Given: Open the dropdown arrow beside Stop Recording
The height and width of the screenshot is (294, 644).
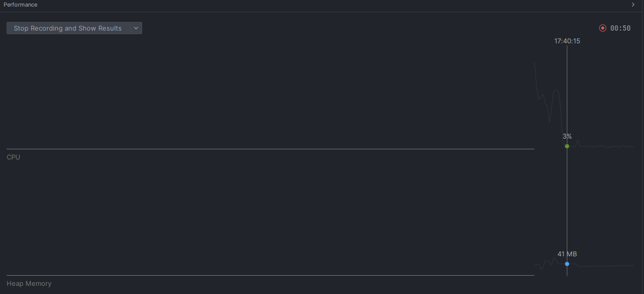Looking at the screenshot, I should tap(136, 29).
